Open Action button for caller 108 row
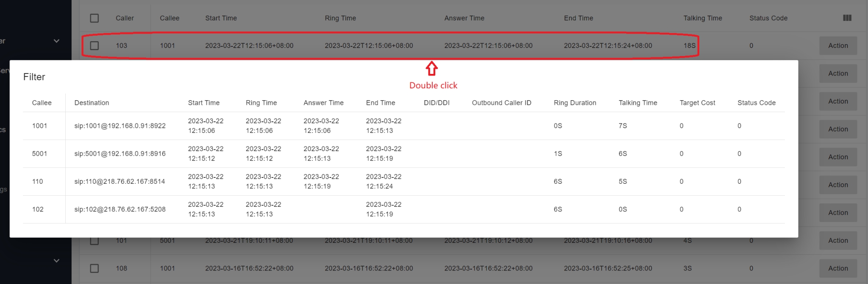The width and height of the screenshot is (868, 284). pos(837,268)
